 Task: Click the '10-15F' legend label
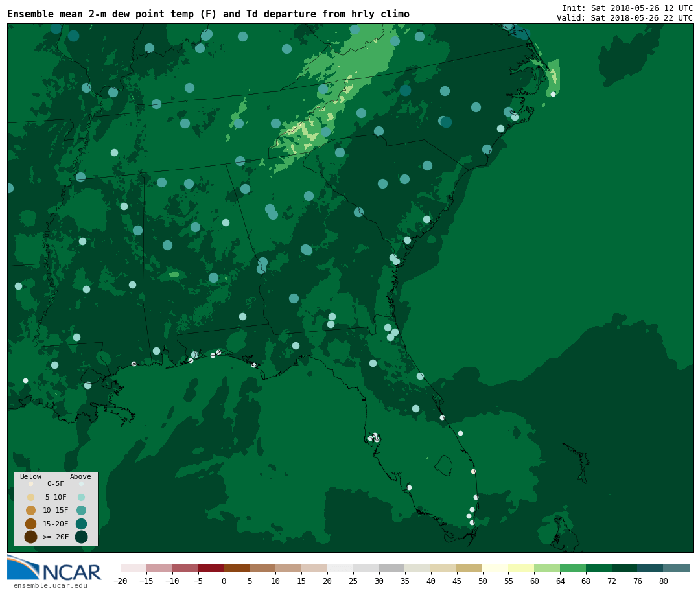[x=56, y=510]
